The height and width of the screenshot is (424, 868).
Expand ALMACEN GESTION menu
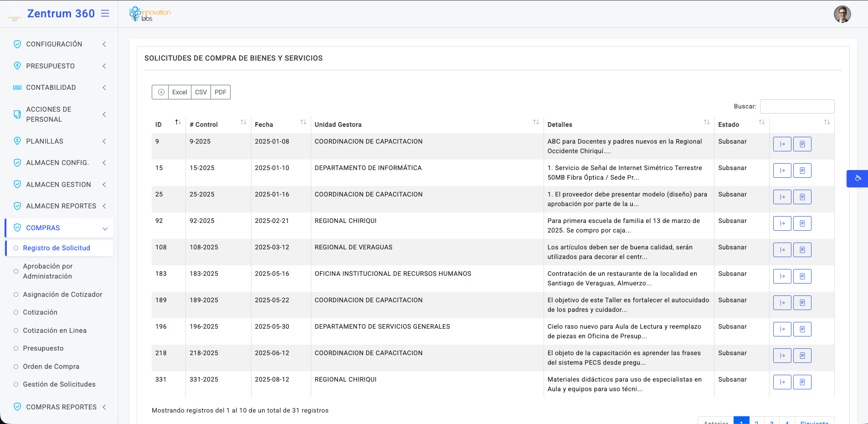(x=59, y=185)
